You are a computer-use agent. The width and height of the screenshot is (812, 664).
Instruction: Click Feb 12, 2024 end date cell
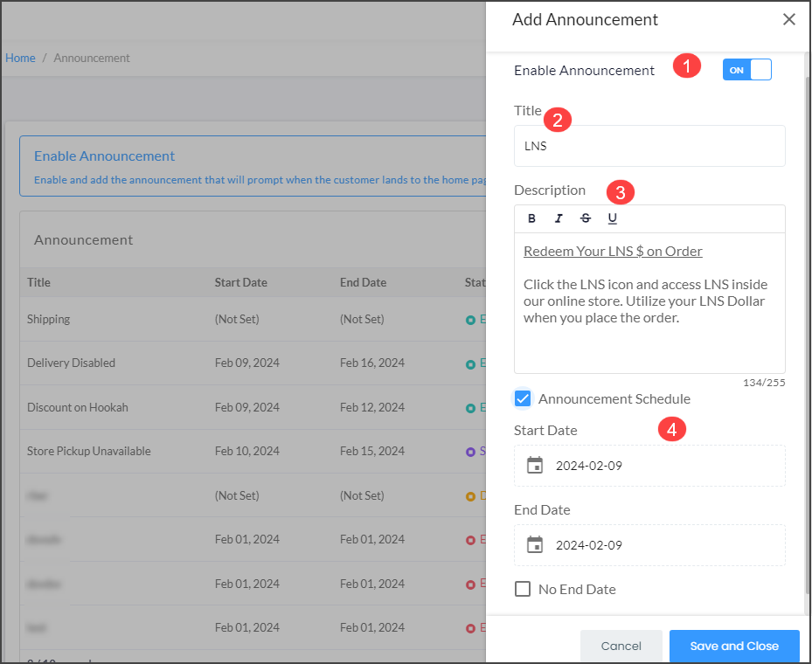coord(371,407)
